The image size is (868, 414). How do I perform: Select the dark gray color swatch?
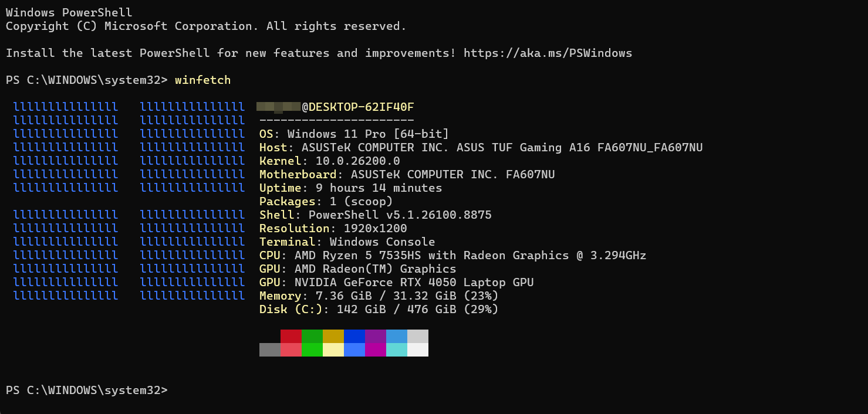click(x=270, y=349)
